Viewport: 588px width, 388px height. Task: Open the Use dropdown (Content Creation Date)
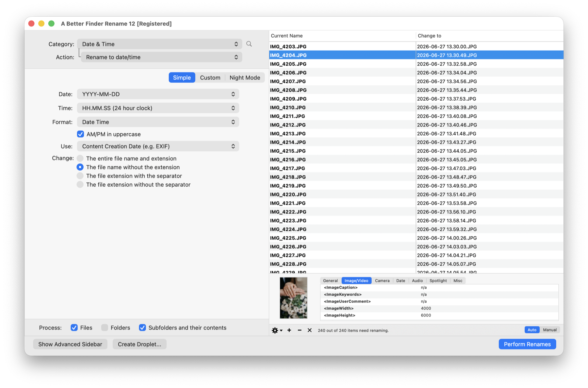pyautogui.click(x=158, y=146)
